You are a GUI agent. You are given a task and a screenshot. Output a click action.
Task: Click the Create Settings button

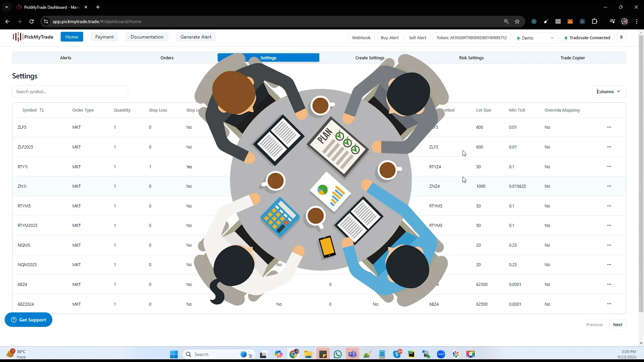[370, 57]
